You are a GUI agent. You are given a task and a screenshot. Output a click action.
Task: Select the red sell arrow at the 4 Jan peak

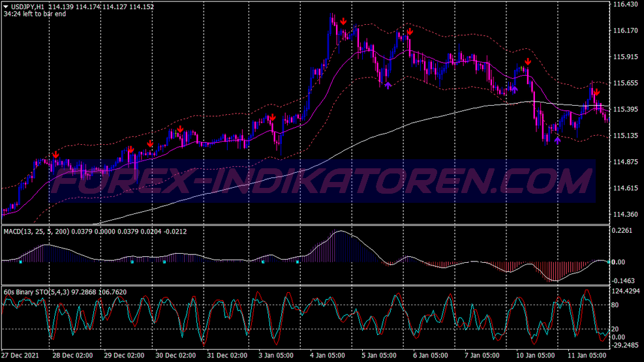[343, 21]
